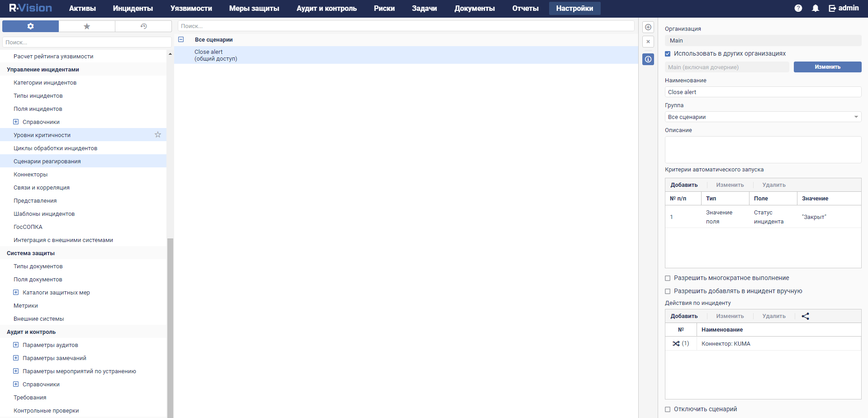Expand Справочники under Аудит и контроль

(16, 385)
